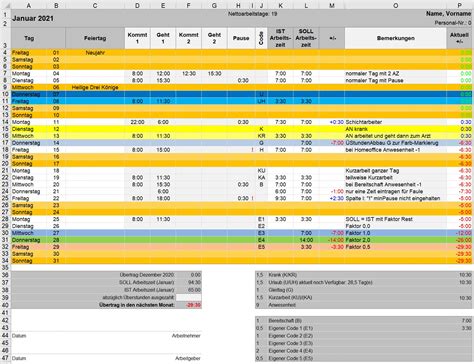Click the 'SOLL Arbeitszeit' heading cell
This screenshot has width=474, height=364.
coord(306,38)
